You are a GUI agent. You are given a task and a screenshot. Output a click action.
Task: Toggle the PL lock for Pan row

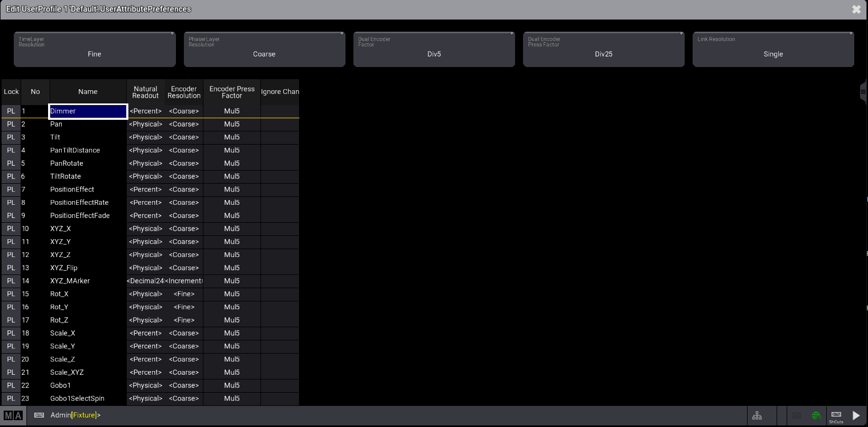click(x=11, y=125)
